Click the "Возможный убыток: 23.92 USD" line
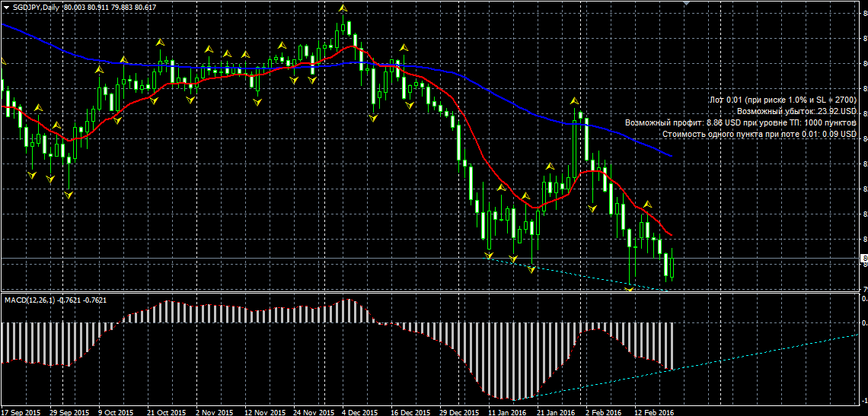The width and height of the screenshot is (868, 416). (796, 112)
